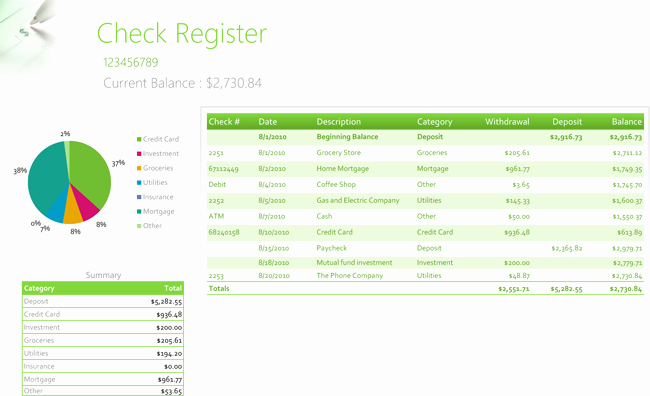Click the Groceries legend color square
This screenshot has height=396, width=650.
point(139,168)
